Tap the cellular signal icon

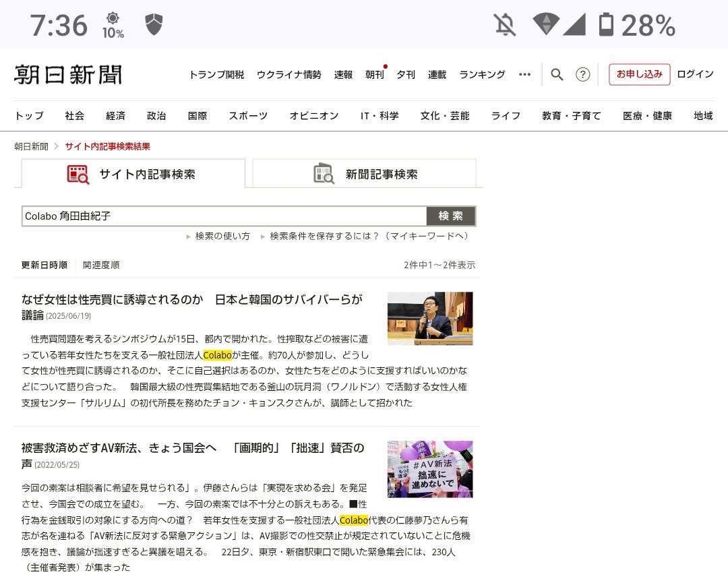[574, 24]
